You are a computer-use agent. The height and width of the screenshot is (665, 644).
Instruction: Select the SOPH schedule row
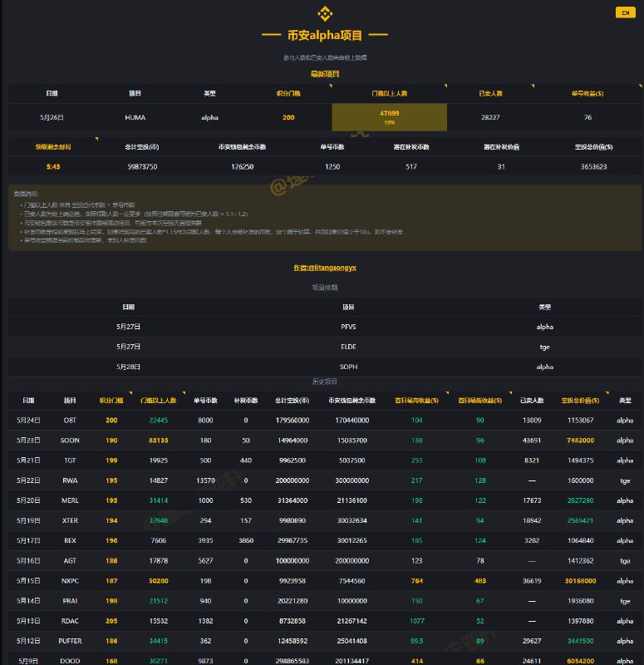click(325, 367)
